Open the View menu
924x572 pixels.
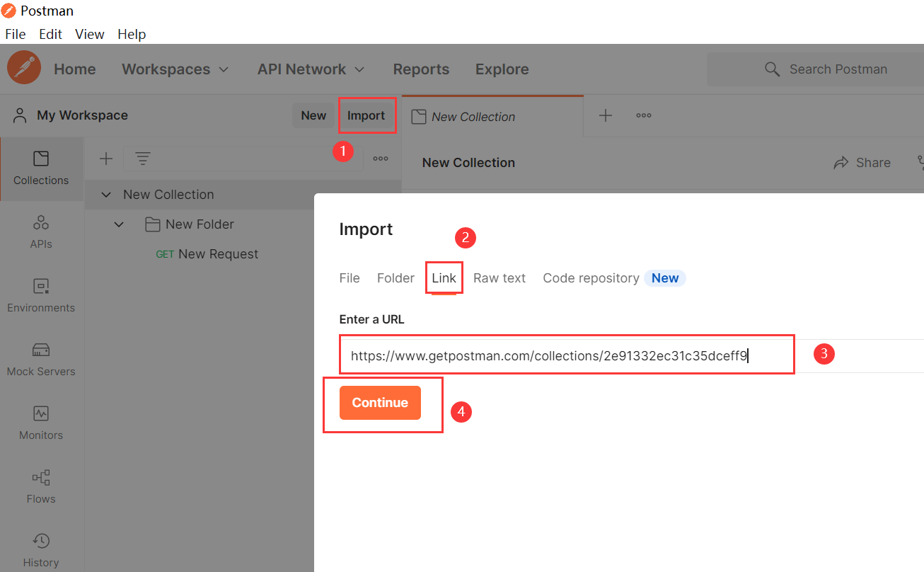coord(90,34)
